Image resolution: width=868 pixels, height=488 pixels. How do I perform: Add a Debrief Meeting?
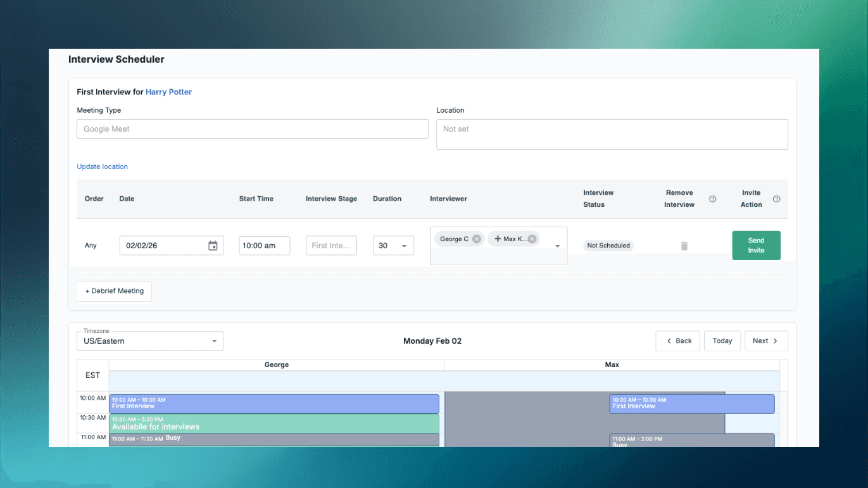115,291
